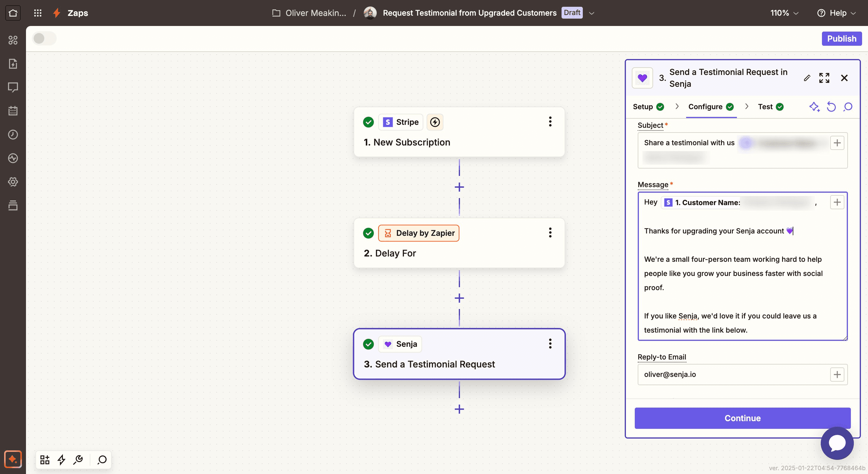Open the comments sidebar icon
The width and height of the screenshot is (868, 474).
(13, 87)
